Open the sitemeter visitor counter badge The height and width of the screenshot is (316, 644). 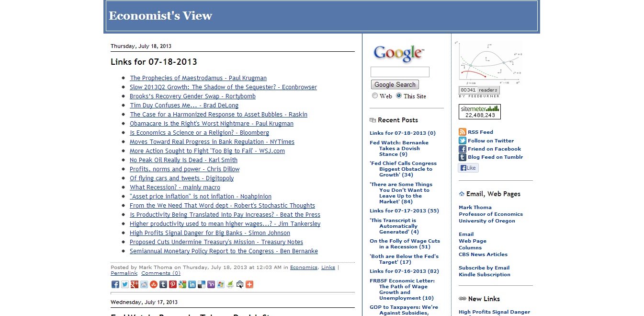[x=480, y=112]
